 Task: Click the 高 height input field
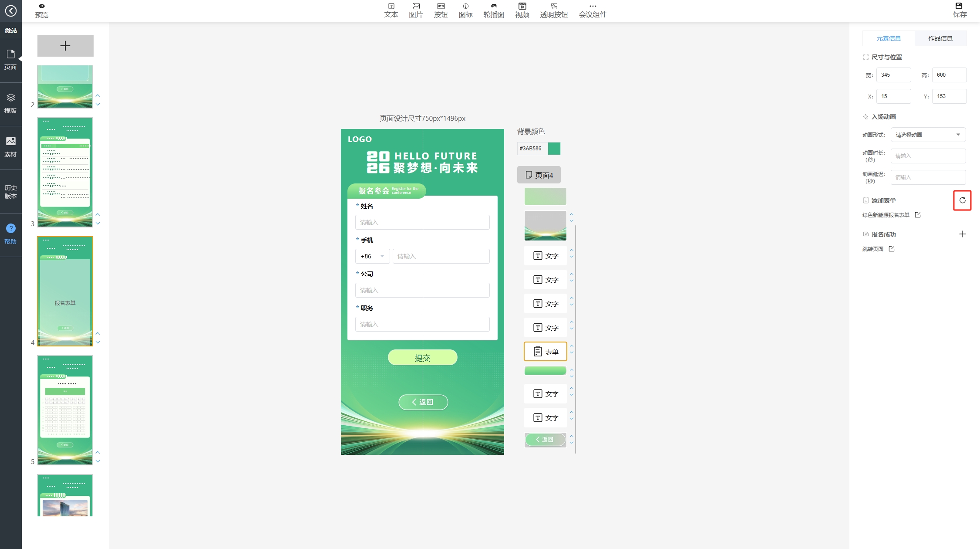[x=949, y=75]
